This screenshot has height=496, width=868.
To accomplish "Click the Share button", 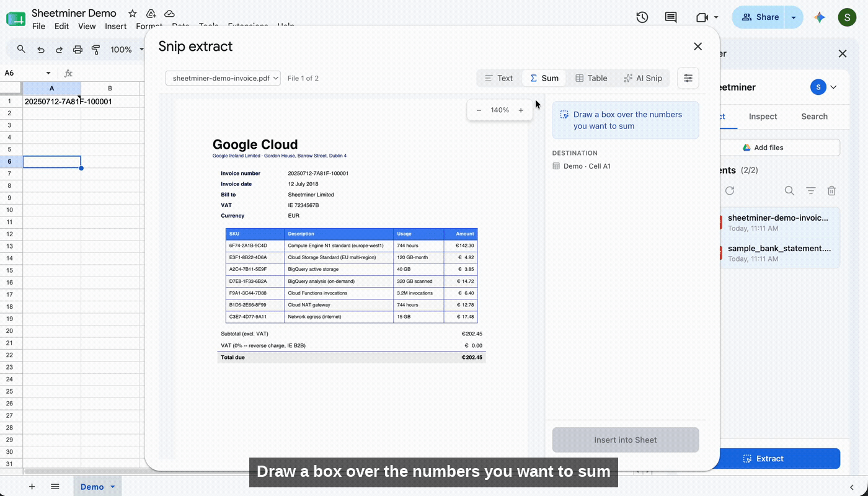I will 759,17.
